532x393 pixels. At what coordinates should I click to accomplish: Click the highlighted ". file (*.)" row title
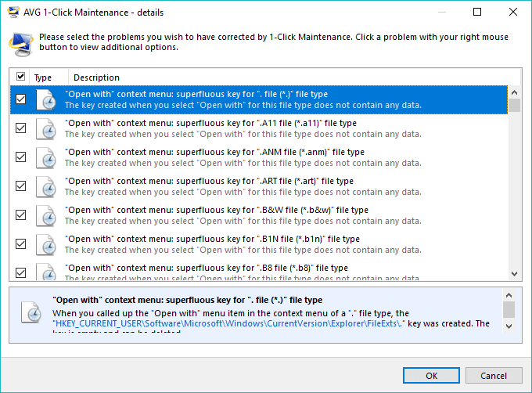coord(196,94)
